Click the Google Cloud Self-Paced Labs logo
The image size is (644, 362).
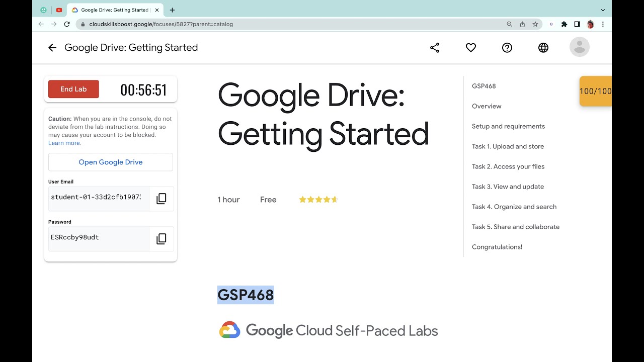coord(329,330)
